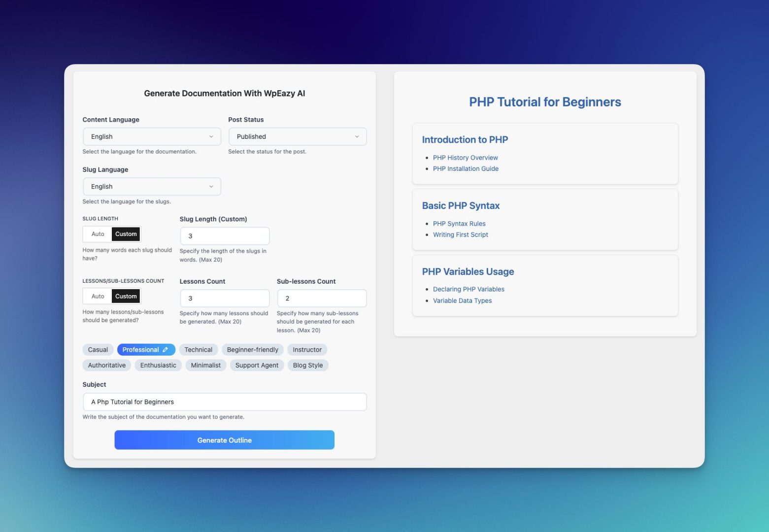769x532 pixels.
Task: Set Lessons/Sub-lessons Count to Auto
Action: (98, 297)
